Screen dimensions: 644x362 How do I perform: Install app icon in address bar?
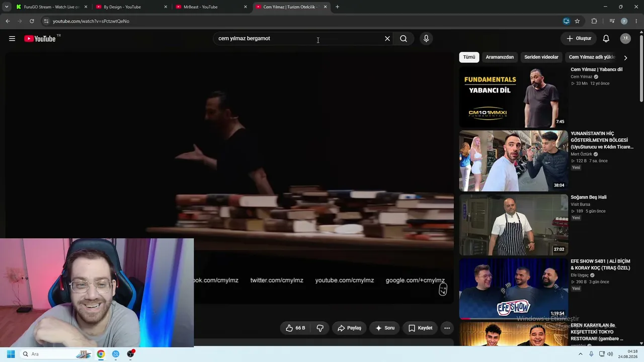[x=567, y=21]
